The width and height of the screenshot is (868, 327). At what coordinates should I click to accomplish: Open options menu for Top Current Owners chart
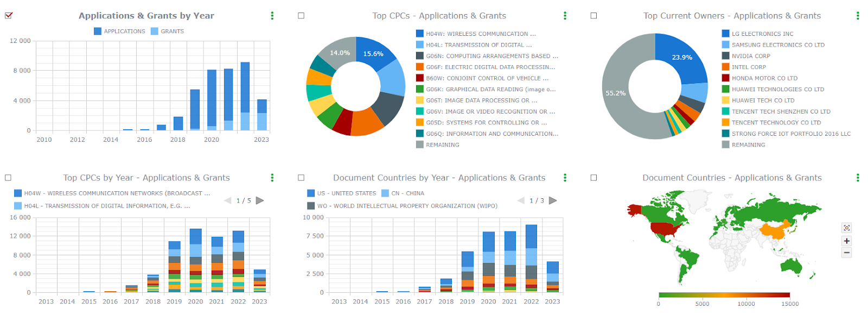coord(858,16)
